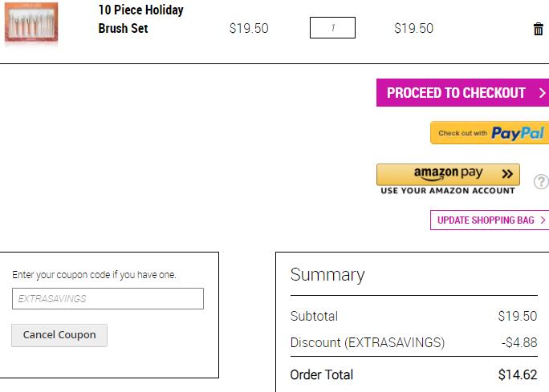Remove the brush set with trash icon

point(538,30)
